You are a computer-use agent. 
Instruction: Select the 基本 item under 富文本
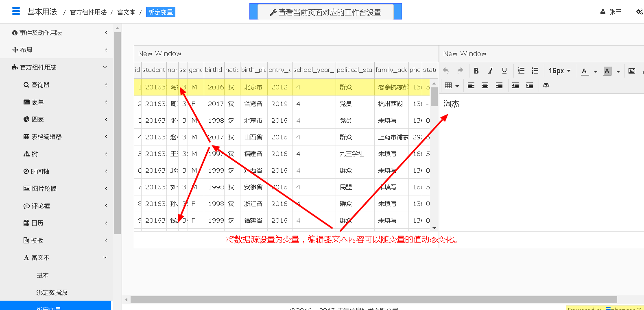click(x=42, y=275)
